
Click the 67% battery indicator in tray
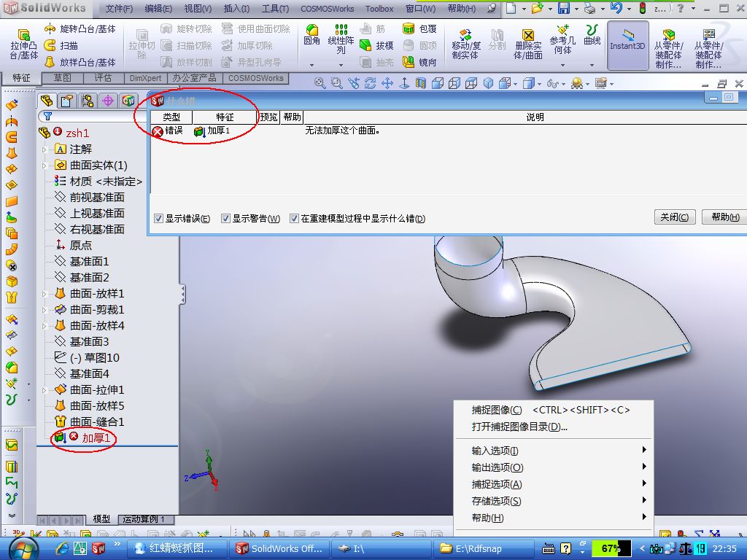611,548
